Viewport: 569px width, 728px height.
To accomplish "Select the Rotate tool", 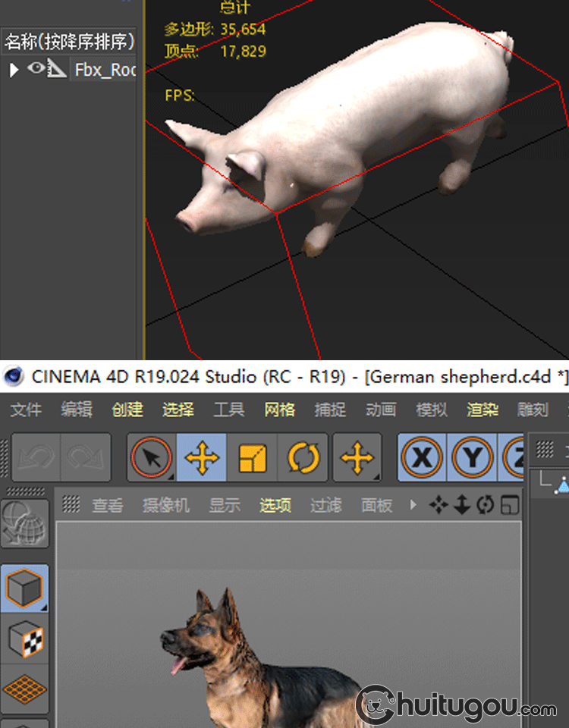I will coord(303,457).
